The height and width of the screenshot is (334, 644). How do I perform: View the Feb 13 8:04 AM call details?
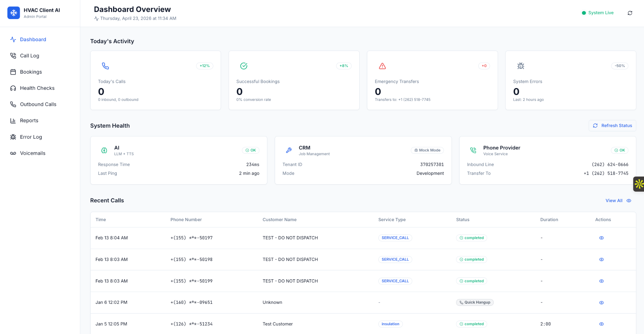point(601,238)
